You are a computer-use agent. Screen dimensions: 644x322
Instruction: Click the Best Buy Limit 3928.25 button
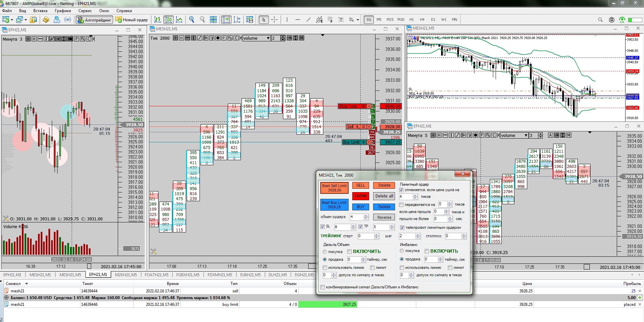coord(334,205)
